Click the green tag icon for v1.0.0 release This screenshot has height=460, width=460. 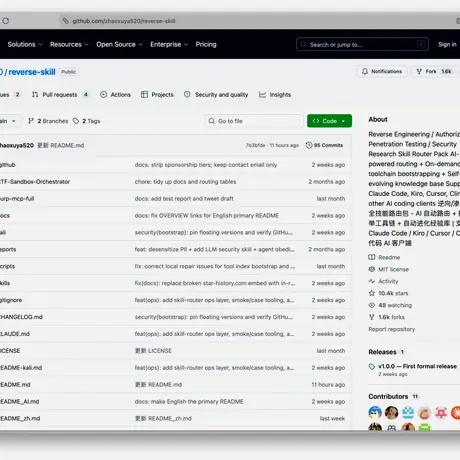[372, 367]
